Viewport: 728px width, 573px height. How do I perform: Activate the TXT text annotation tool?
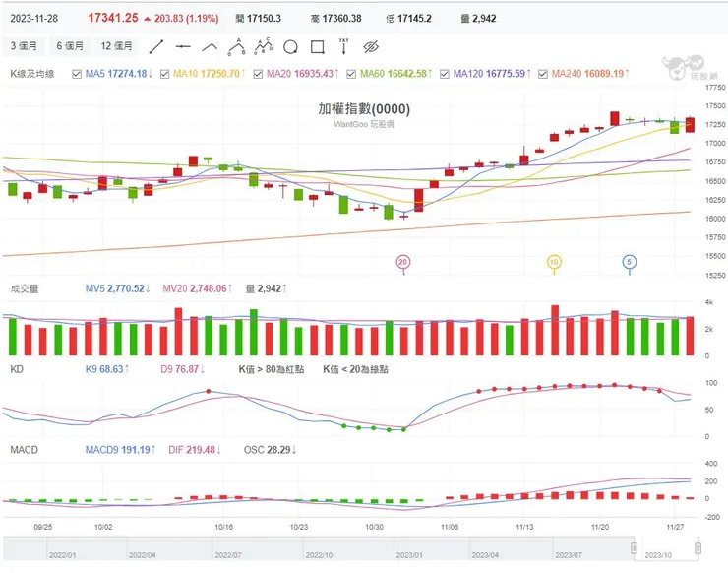point(343,45)
